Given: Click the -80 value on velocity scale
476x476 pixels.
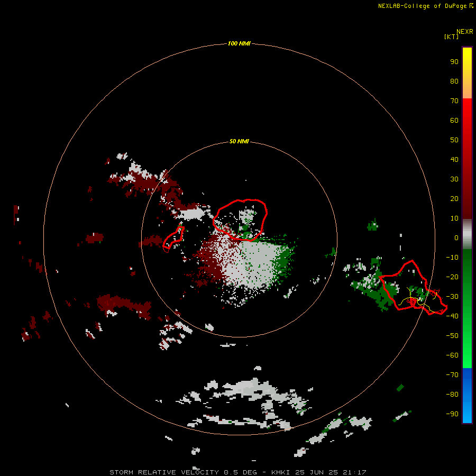Looking at the screenshot, I should tap(452, 395).
